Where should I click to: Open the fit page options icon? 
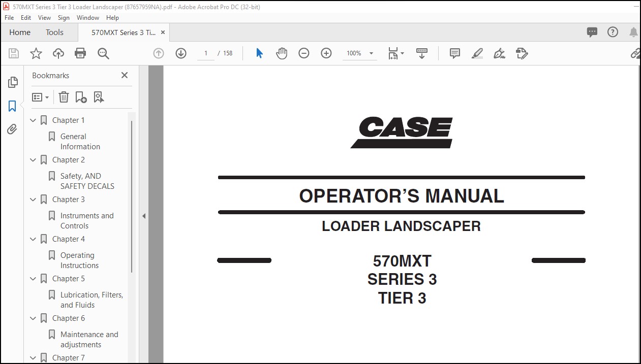tap(396, 53)
